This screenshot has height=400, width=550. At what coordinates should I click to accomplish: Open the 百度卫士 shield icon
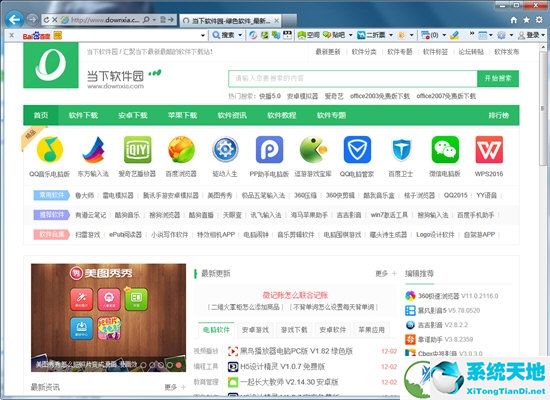click(401, 149)
